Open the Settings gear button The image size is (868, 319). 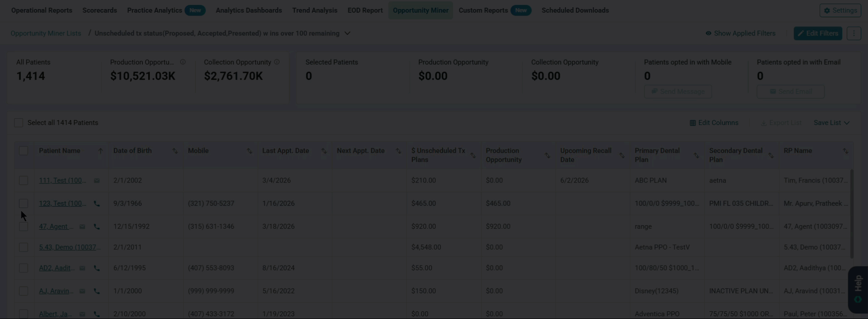click(x=840, y=10)
